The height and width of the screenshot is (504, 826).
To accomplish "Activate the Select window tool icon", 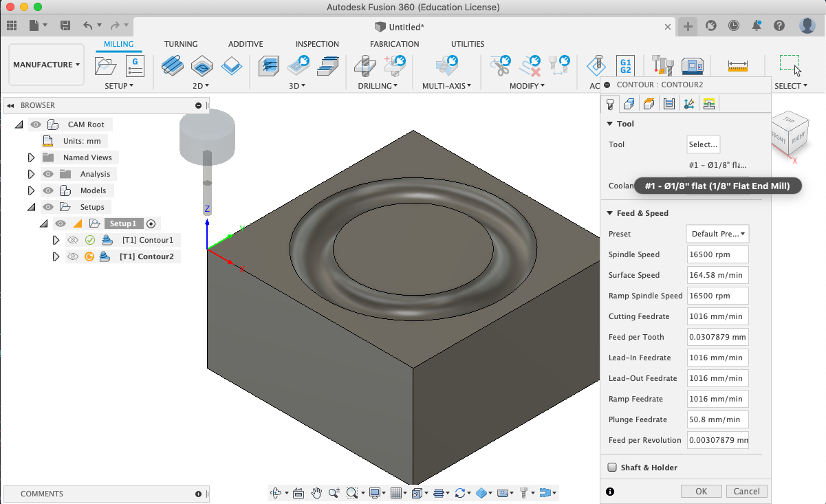I will coord(790,65).
